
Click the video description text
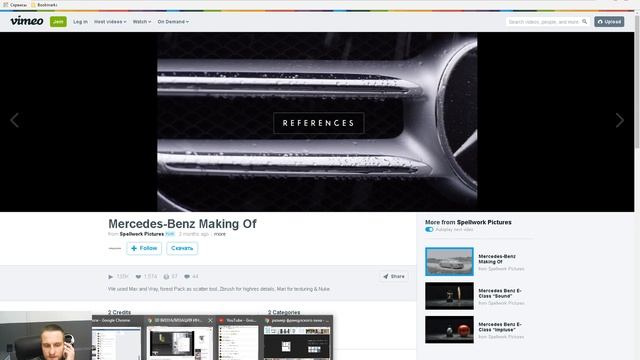point(219,289)
